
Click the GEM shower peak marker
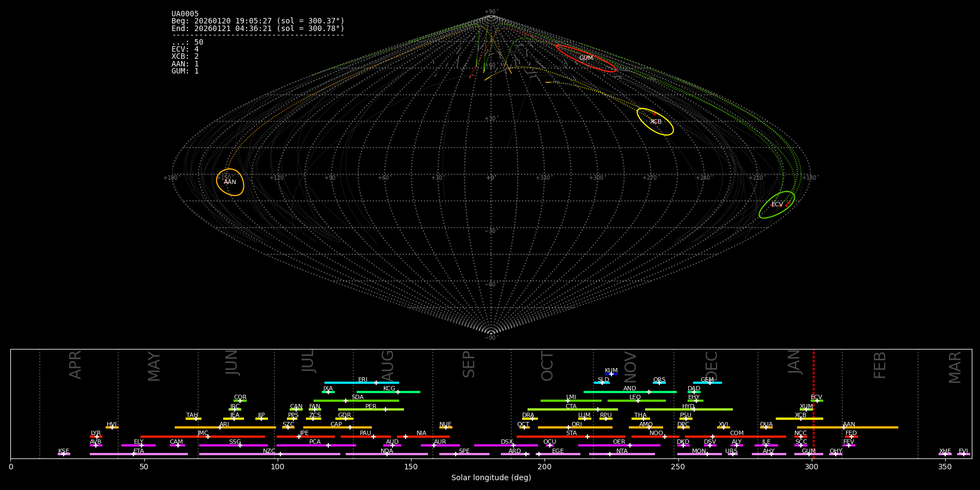pyautogui.click(x=709, y=383)
